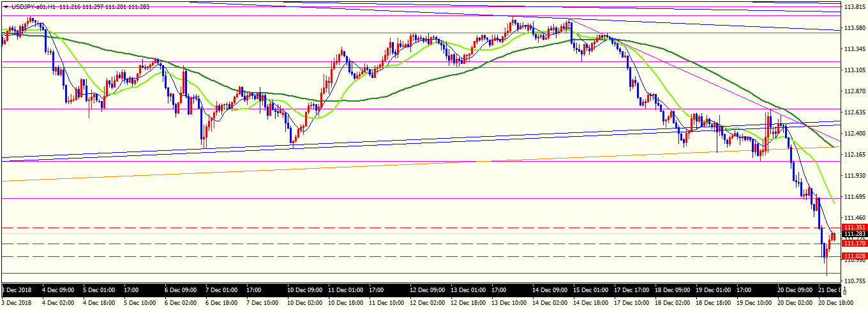The image size is (868, 310).
Task: Click the 11 Dec 01:00 time label
Action: click(345, 290)
